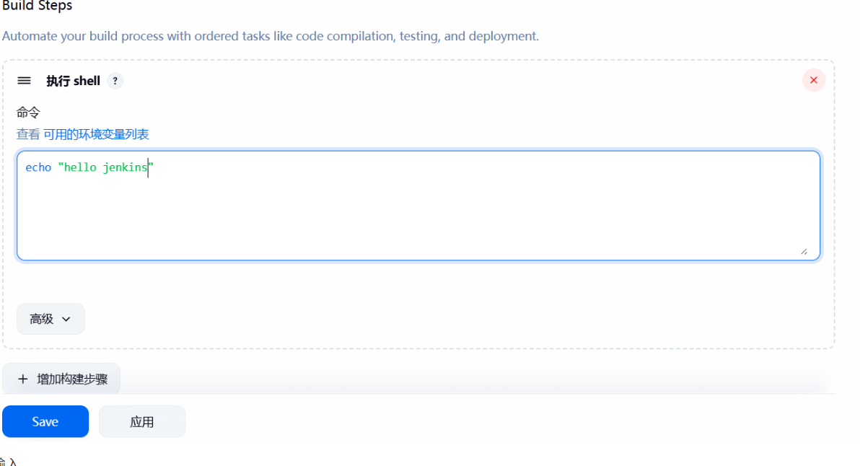Click the chevron arrow next to 高级

click(66, 319)
